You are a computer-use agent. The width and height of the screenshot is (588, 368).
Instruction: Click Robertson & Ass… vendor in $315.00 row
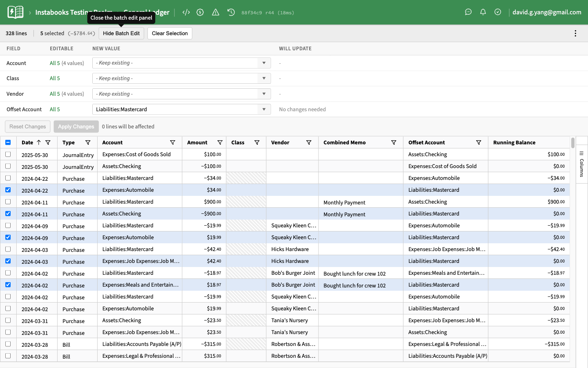[x=293, y=356]
